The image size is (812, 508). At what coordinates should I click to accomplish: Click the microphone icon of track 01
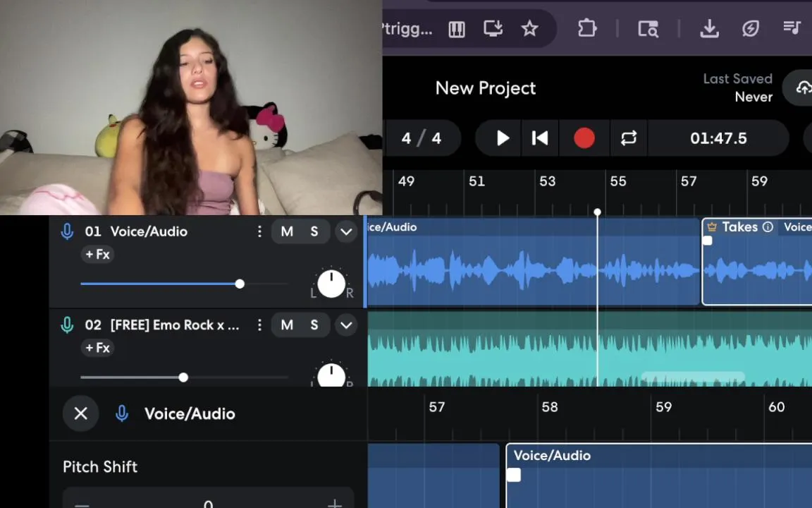tap(67, 231)
